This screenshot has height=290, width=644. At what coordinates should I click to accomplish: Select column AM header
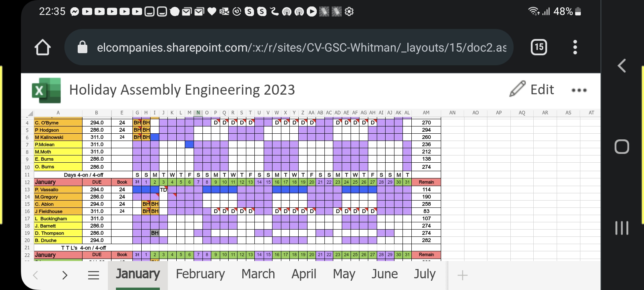click(426, 113)
